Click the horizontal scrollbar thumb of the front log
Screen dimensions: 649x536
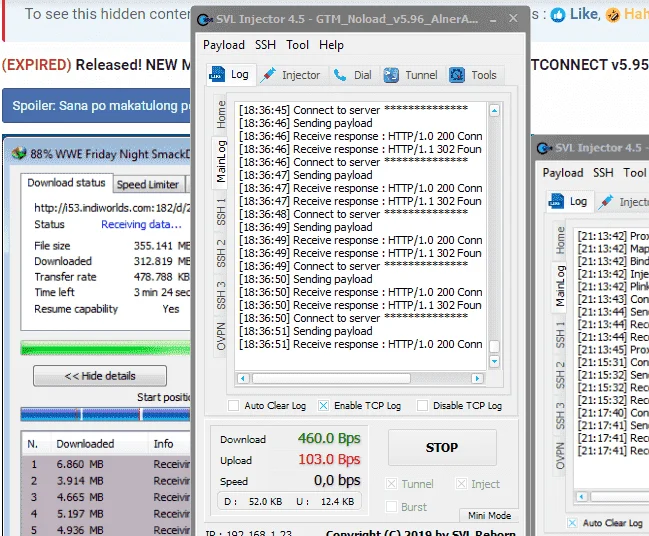click(332, 378)
